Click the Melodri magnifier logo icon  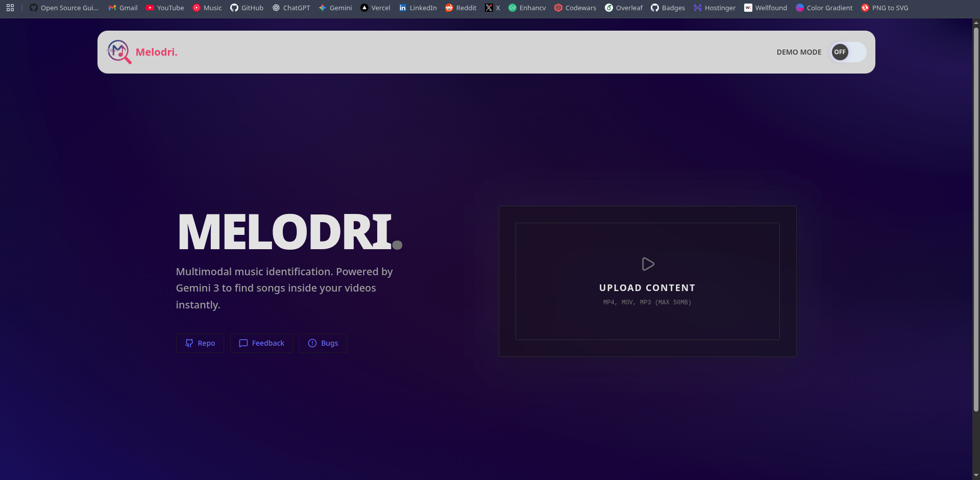[119, 52]
